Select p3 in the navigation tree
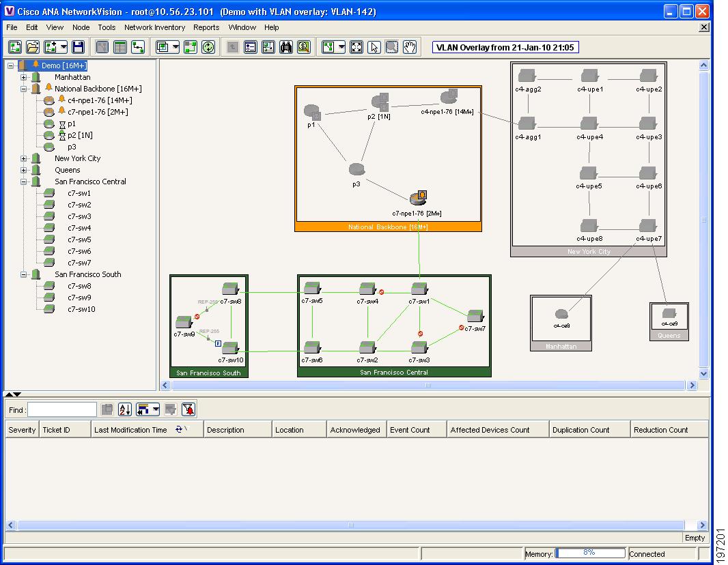This screenshot has width=728, height=565. [x=72, y=147]
